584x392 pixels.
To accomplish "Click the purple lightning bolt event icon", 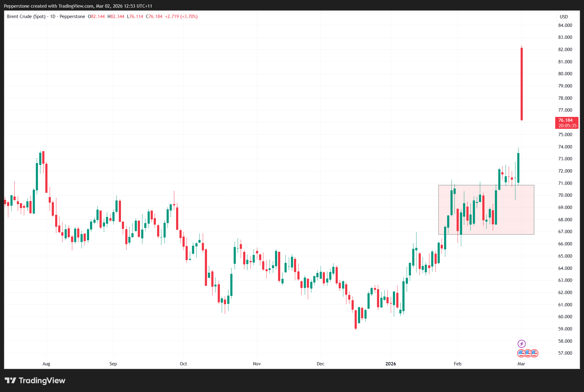I will 521,344.
